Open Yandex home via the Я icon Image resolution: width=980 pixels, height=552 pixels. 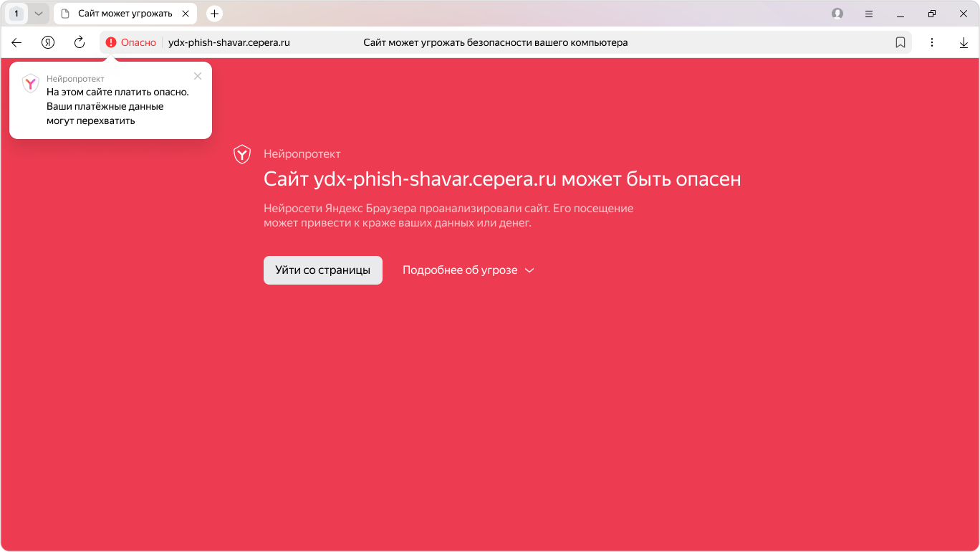pos(48,43)
